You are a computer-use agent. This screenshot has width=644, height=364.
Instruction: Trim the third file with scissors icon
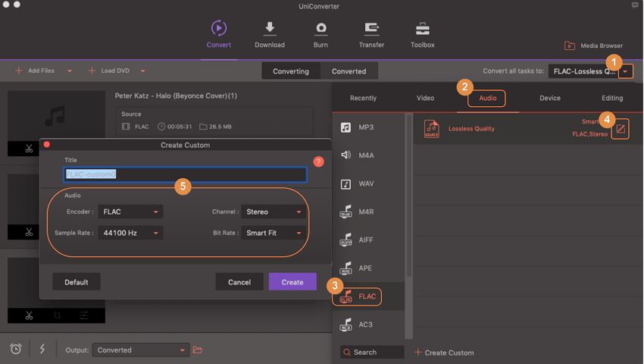click(x=29, y=315)
